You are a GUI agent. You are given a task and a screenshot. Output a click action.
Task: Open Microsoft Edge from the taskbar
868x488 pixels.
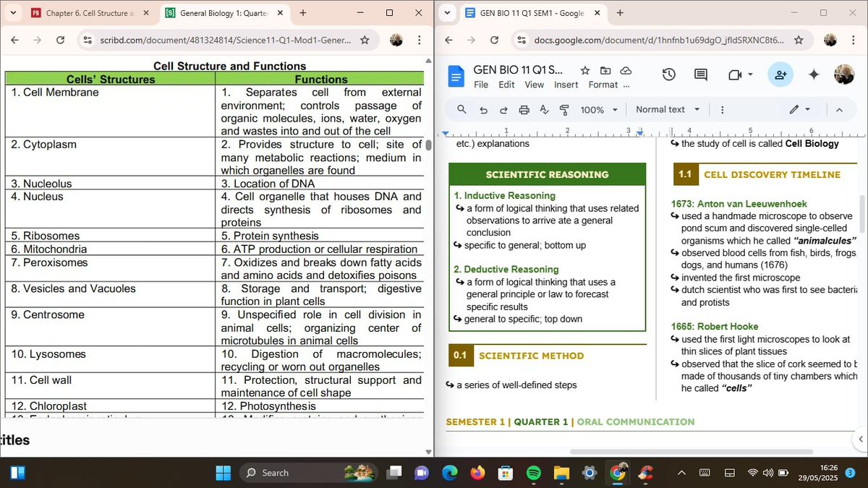pos(450,473)
